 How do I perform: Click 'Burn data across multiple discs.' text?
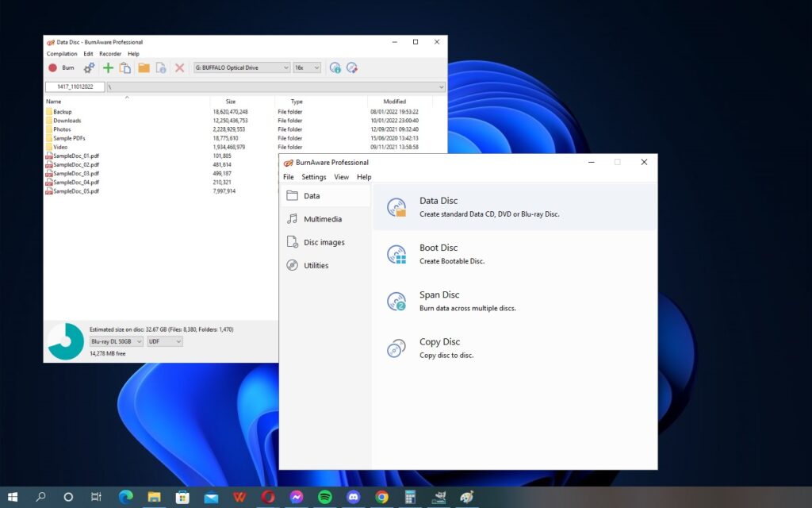point(467,309)
